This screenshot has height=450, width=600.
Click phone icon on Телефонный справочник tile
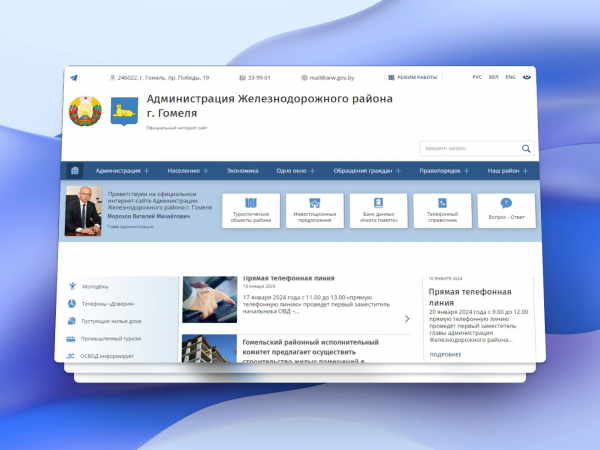[442, 203]
